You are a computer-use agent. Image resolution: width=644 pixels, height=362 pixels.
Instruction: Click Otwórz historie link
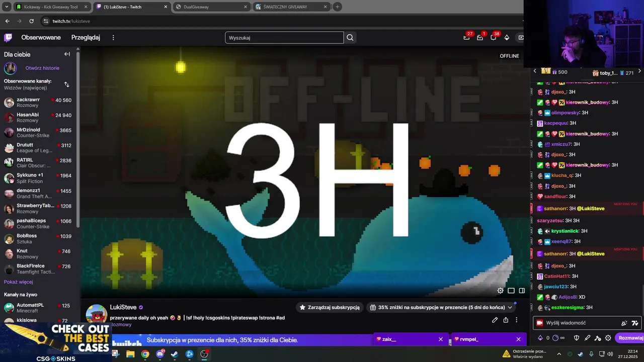click(42, 68)
